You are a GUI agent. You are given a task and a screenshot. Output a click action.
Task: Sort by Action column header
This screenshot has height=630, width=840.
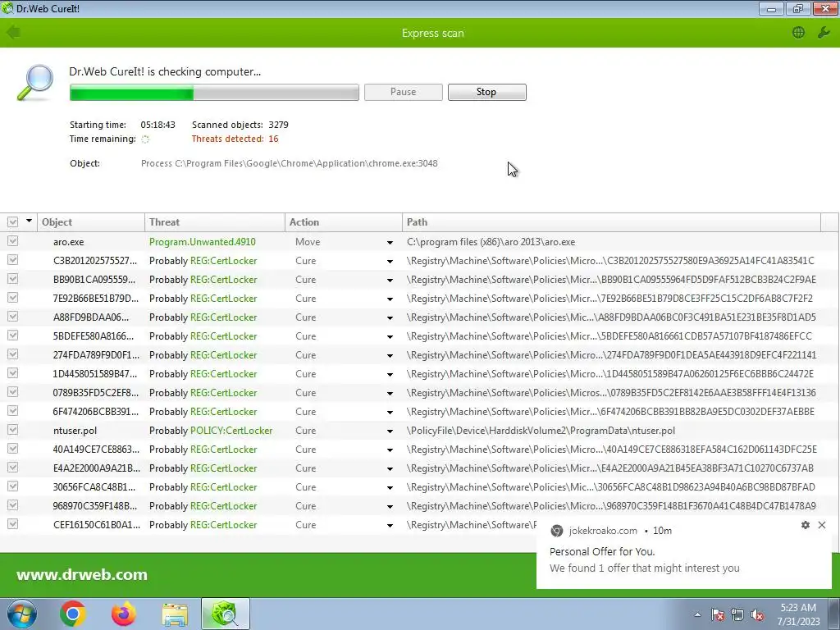344,222
